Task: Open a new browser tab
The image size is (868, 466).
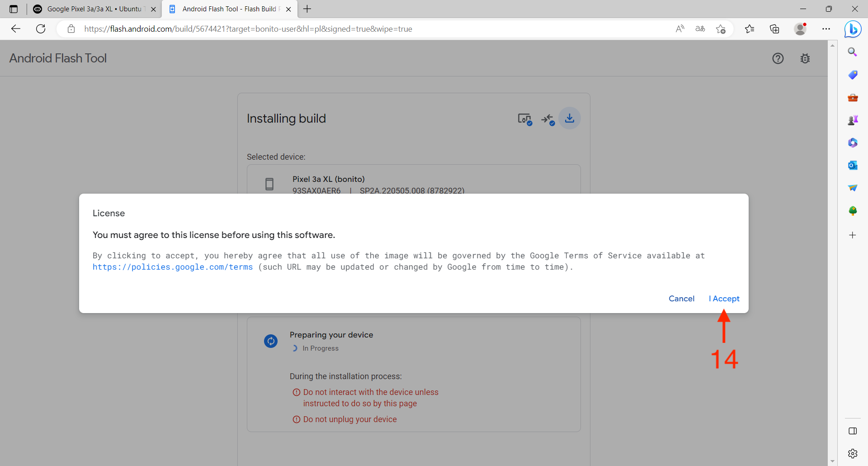Action: (x=307, y=9)
